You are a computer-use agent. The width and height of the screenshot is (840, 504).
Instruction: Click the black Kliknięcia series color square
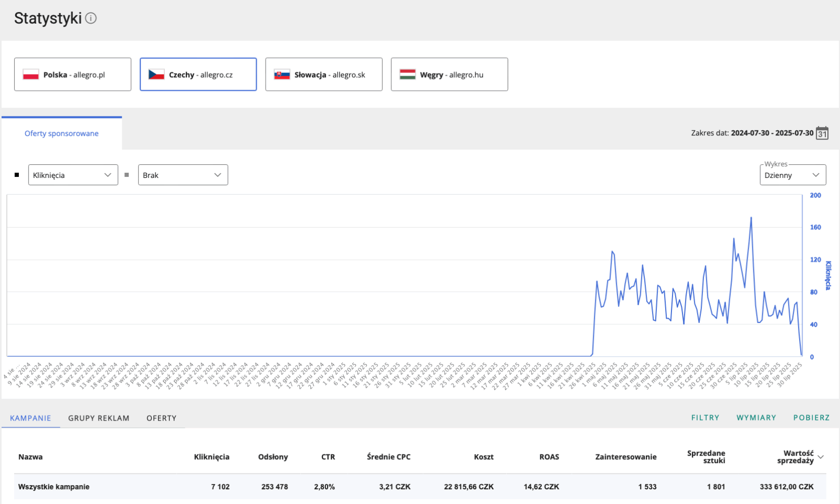(x=17, y=175)
